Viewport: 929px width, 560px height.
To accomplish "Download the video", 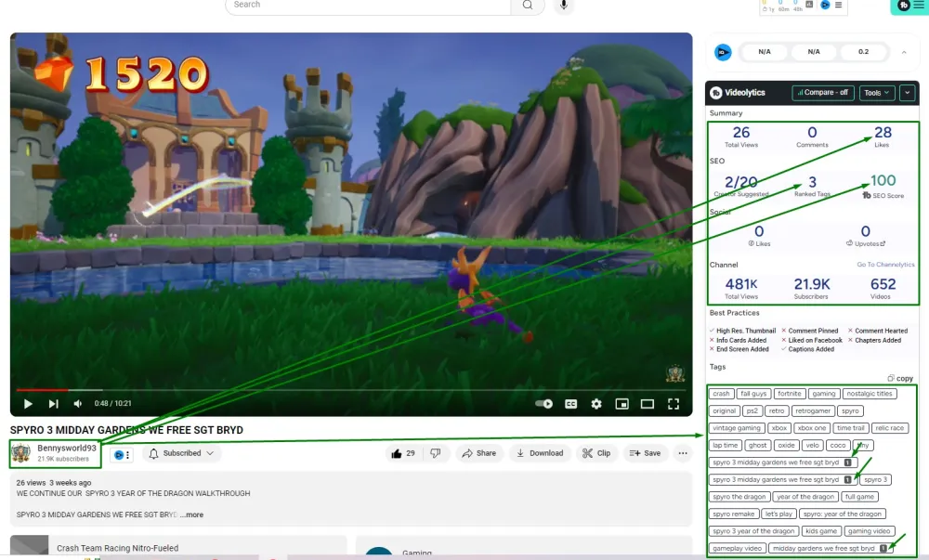I will (540, 453).
